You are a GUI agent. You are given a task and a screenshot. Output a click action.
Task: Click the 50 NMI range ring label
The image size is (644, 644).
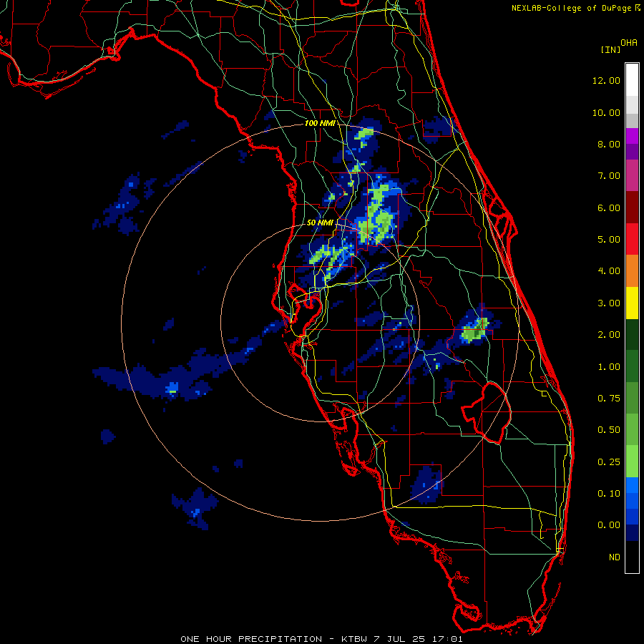pyautogui.click(x=320, y=223)
